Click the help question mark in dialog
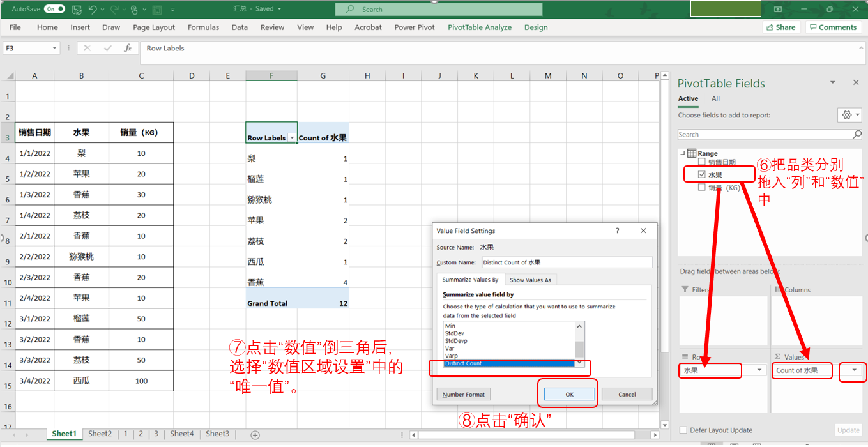 click(x=618, y=231)
